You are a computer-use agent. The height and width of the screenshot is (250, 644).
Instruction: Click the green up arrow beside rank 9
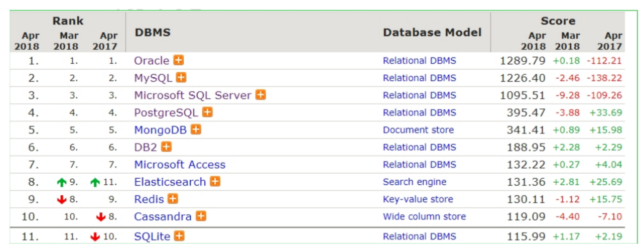point(62,182)
